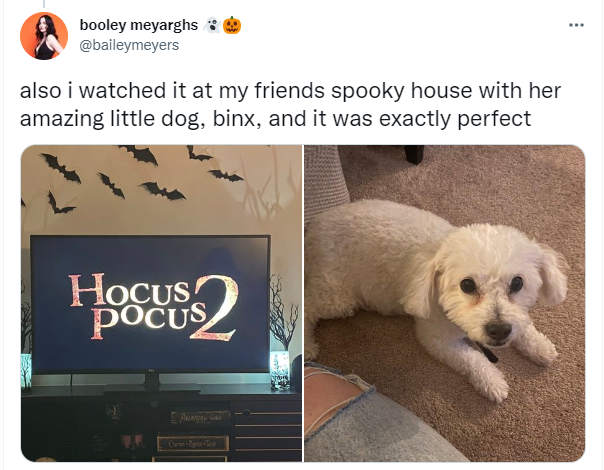The image size is (604, 470).
Task: Open the white dog photo
Action: coord(445,303)
